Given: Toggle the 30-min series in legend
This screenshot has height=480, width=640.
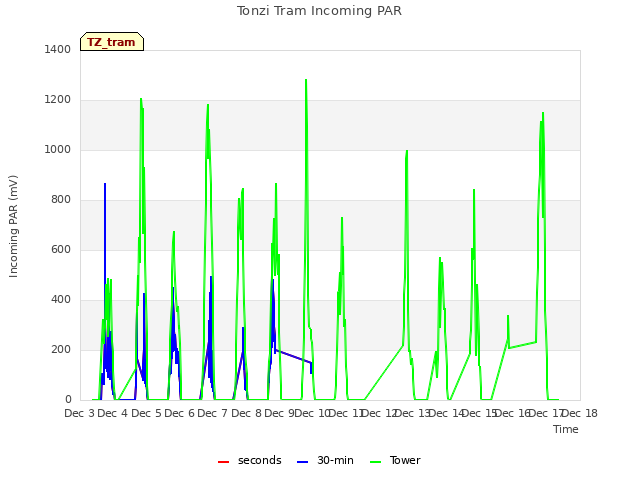Looking at the screenshot, I should coord(325,460).
